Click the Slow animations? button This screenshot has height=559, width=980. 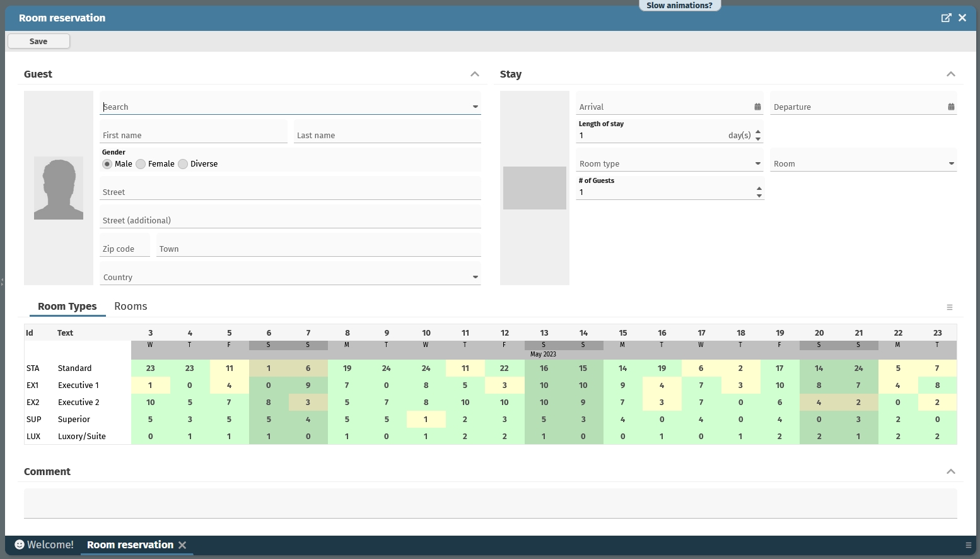[679, 5]
